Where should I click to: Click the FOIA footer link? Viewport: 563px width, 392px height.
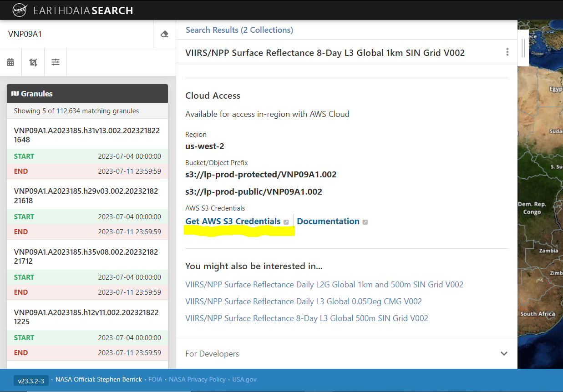[155, 379]
